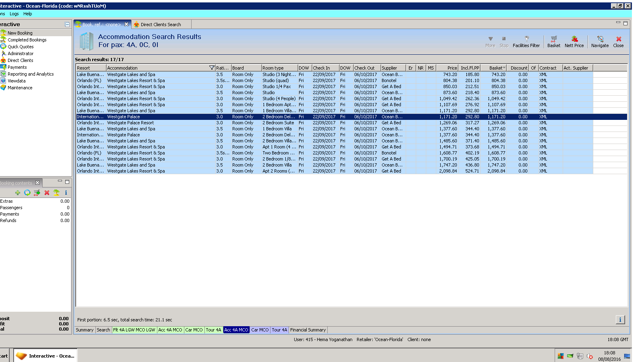The image size is (644, 362).
Task: Click the clock icon in Booking contents toolbar
Action: 27,193
